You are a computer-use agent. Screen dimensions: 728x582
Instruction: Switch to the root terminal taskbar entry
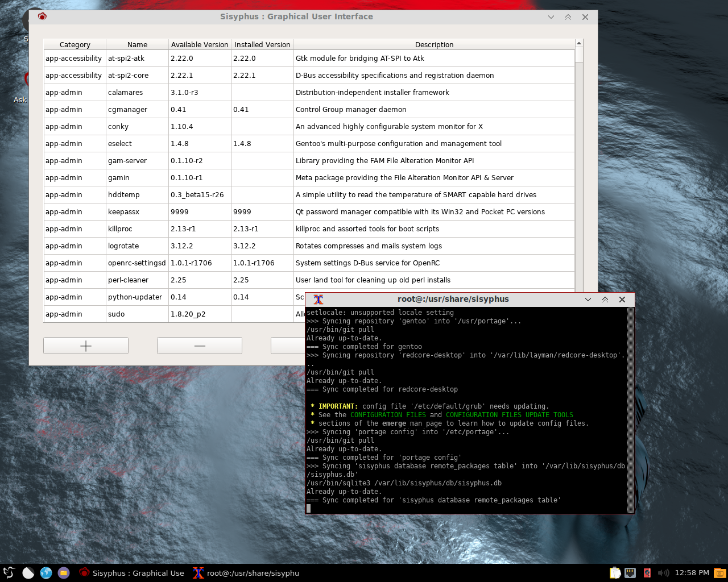click(246, 572)
